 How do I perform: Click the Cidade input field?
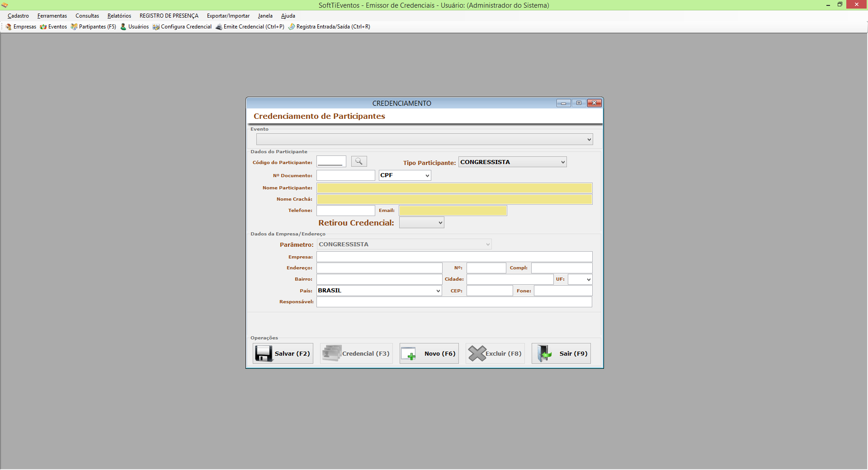coord(510,279)
